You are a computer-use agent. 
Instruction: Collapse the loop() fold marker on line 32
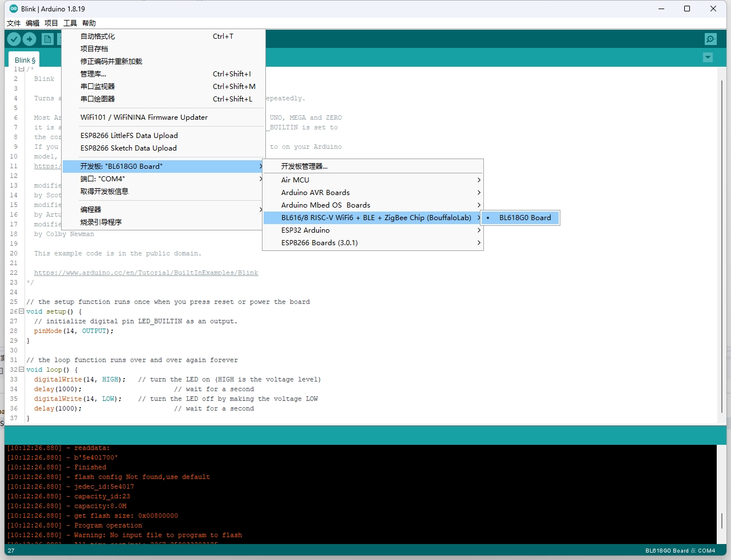click(x=22, y=370)
